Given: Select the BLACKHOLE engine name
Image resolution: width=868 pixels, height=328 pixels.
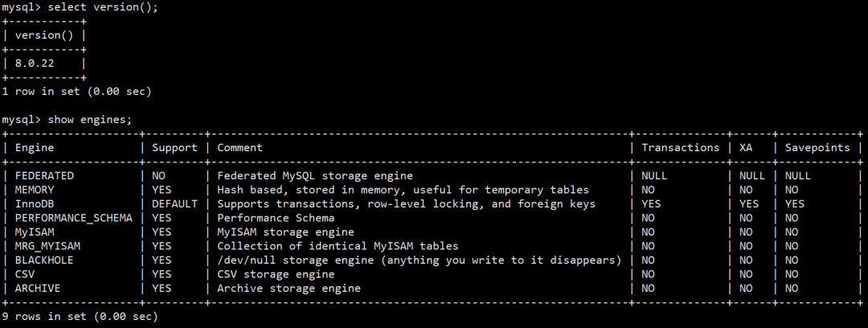Looking at the screenshot, I should [x=44, y=260].
